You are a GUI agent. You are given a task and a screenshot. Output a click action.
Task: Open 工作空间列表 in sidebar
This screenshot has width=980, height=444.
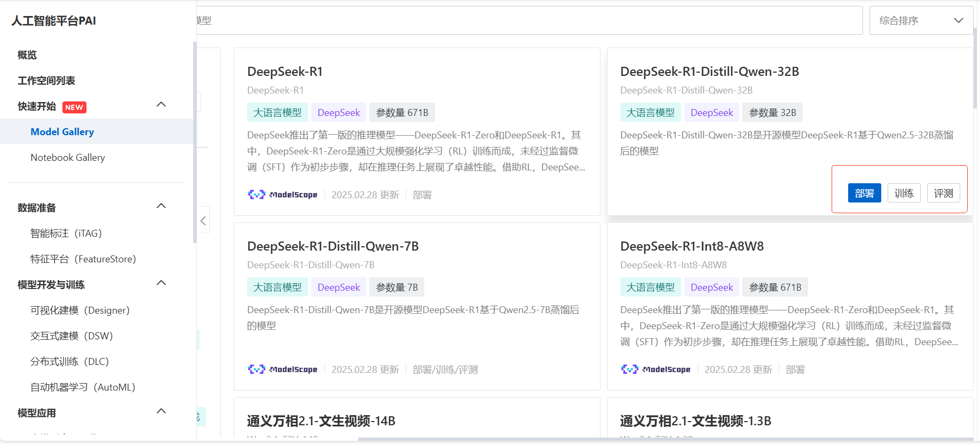pos(46,81)
